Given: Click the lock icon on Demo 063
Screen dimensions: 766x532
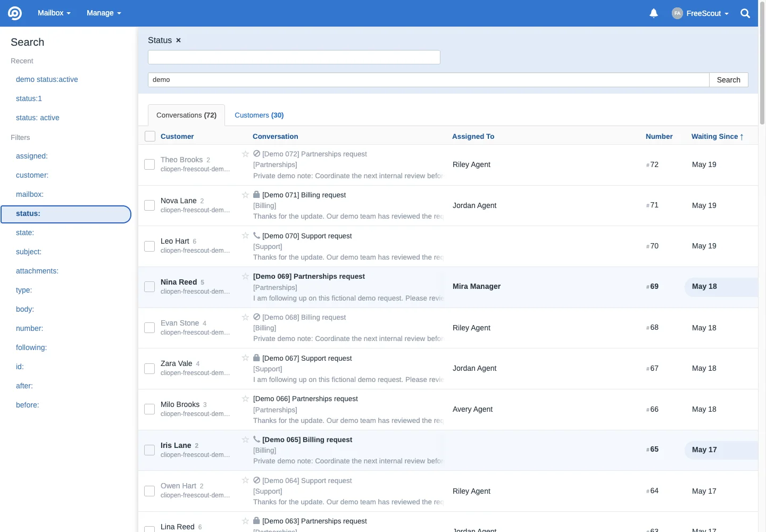Looking at the screenshot, I should 256,520.
